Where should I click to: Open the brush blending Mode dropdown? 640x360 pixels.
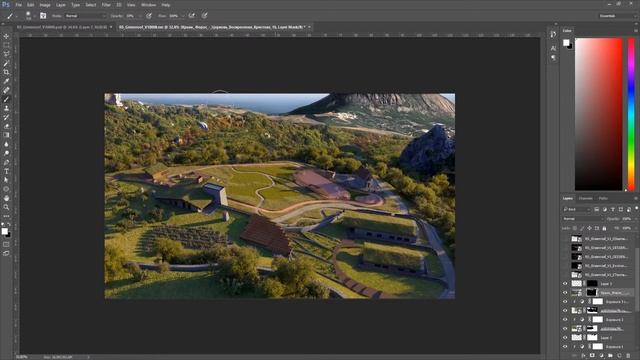tap(85, 16)
